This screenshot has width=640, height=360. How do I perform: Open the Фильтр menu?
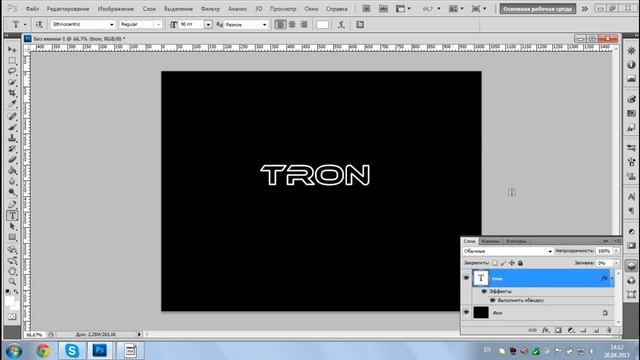[x=210, y=9]
